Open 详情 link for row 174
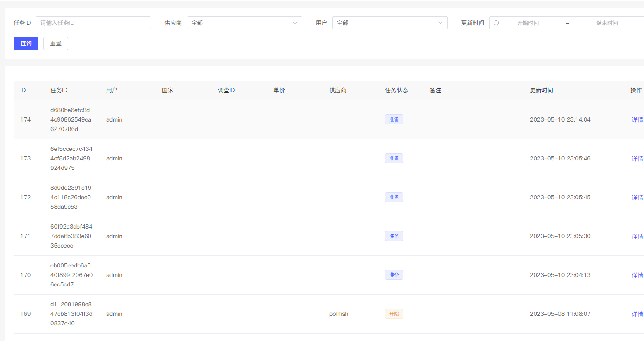 (x=637, y=120)
